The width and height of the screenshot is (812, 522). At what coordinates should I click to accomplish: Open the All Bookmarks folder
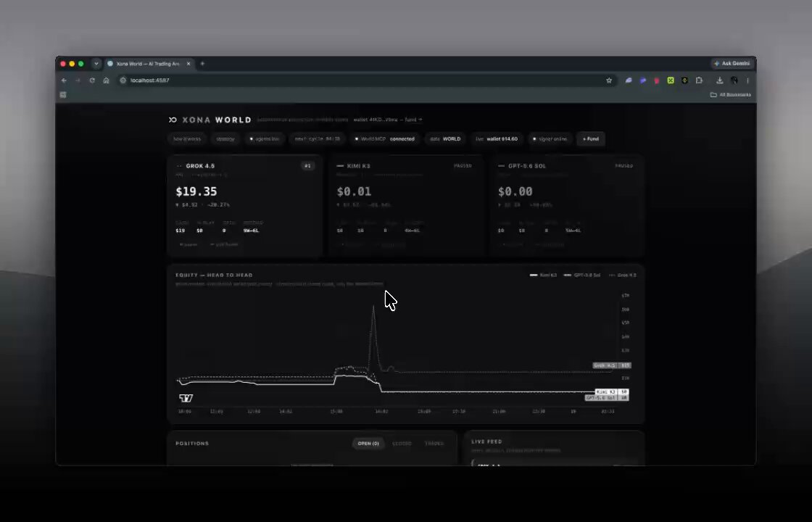(x=731, y=95)
